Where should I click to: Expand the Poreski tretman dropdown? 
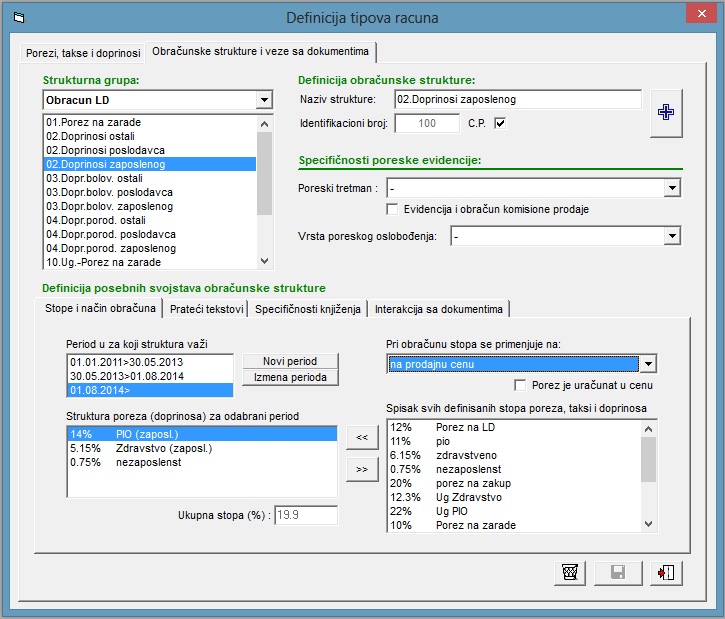pyautogui.click(x=672, y=188)
